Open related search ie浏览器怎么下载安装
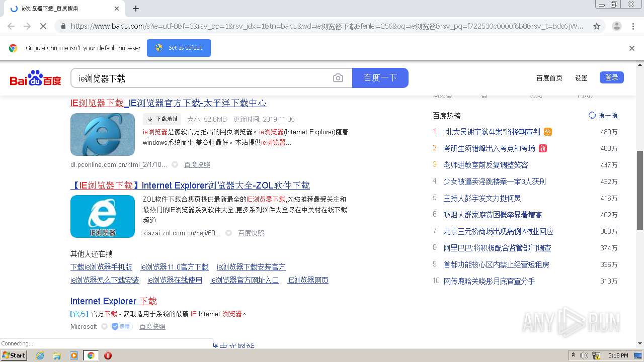This screenshot has width=644, height=362. [x=105, y=280]
